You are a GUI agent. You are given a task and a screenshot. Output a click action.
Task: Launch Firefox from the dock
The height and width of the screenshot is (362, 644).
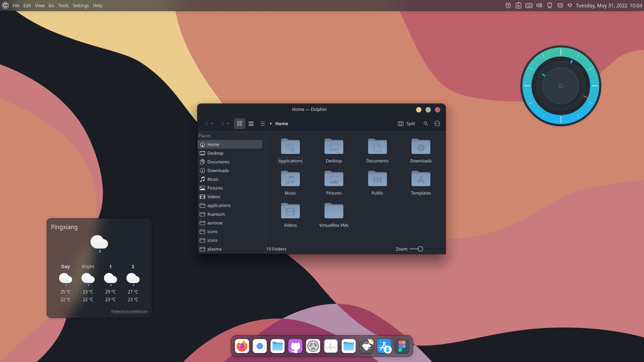(242, 346)
